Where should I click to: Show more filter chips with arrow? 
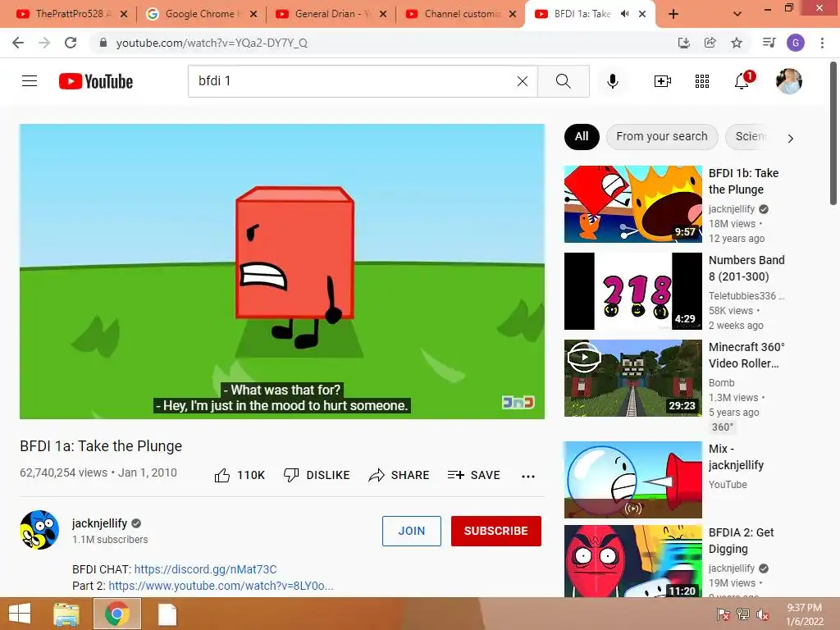pyautogui.click(x=791, y=139)
